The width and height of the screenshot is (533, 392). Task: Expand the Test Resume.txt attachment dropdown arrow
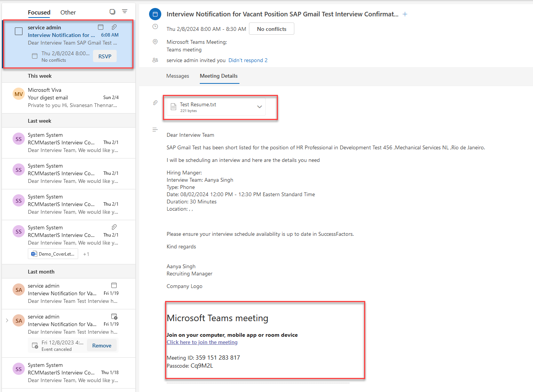click(259, 107)
